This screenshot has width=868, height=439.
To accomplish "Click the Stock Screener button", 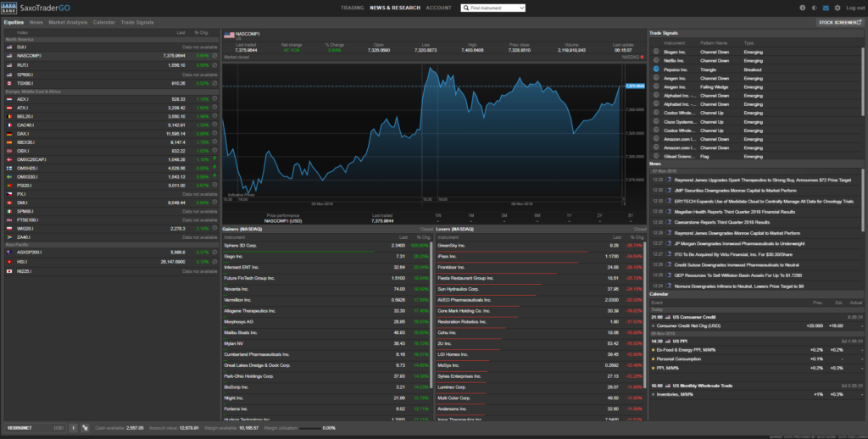I will coord(840,22).
